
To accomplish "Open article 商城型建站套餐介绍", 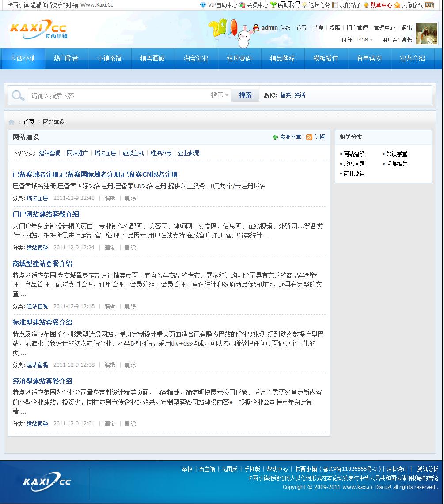I will (42, 263).
